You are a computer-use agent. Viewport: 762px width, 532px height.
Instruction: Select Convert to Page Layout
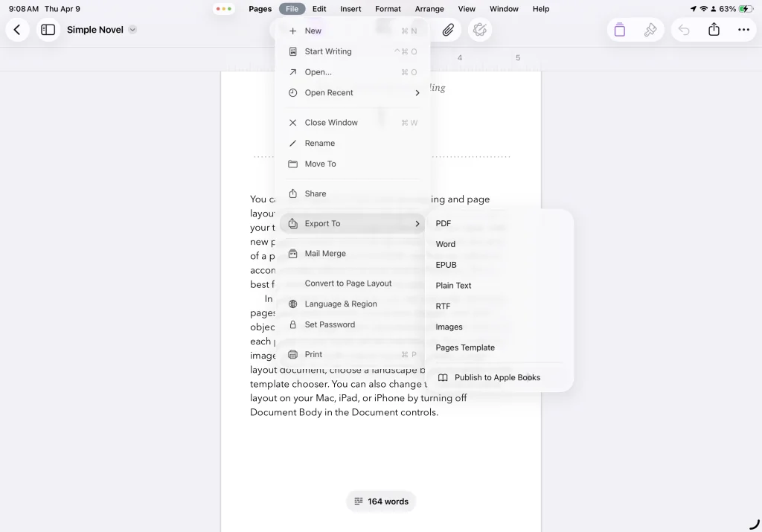coord(353,283)
